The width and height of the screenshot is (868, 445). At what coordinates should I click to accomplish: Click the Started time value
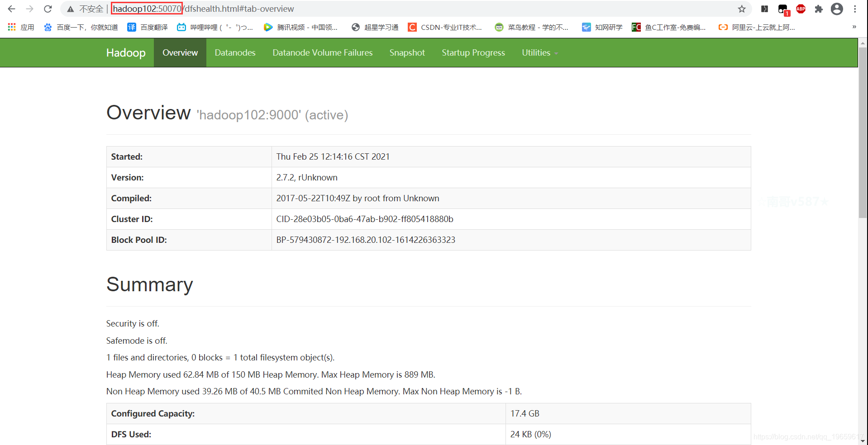[333, 156]
